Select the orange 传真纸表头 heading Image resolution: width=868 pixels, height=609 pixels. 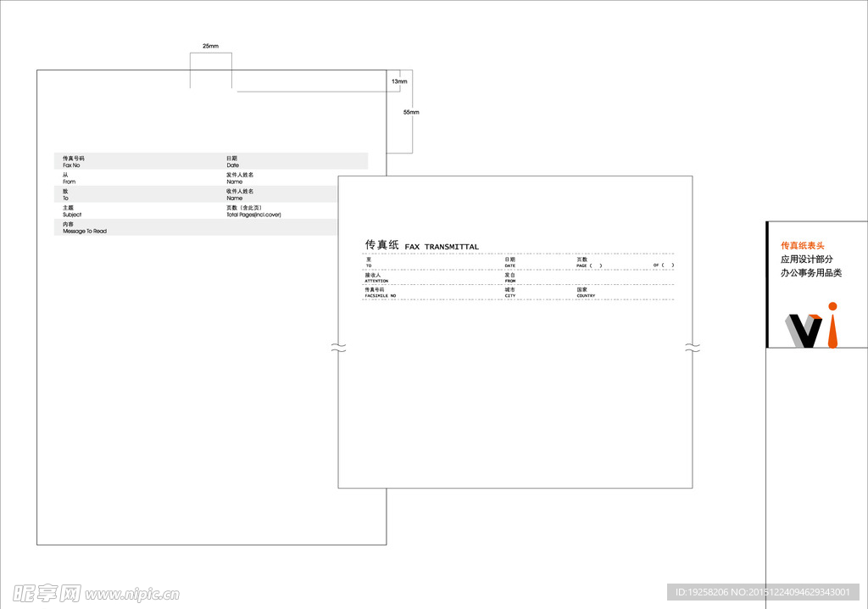tap(802, 245)
